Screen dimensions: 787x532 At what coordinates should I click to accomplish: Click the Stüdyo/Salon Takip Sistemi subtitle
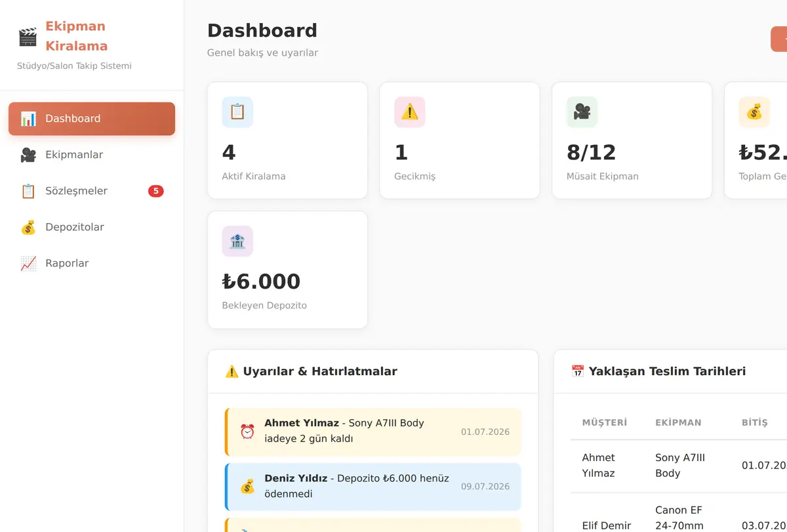(x=74, y=66)
